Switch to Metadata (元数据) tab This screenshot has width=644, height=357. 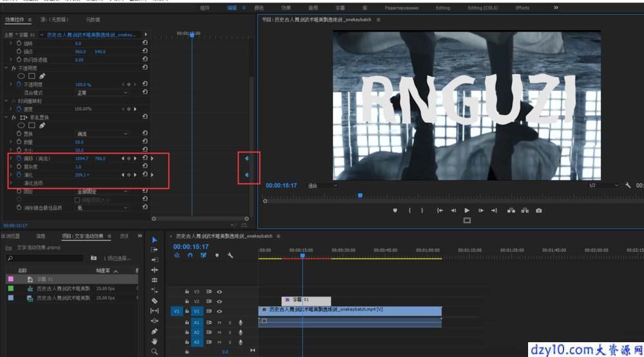pos(93,20)
